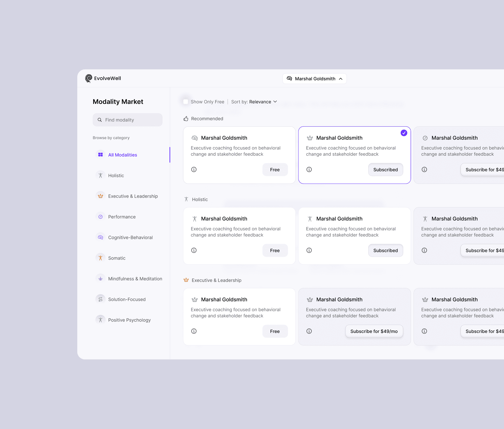Screen dimensions: 504x429
Task: Click Free button on Recommended card
Action: click(275, 170)
